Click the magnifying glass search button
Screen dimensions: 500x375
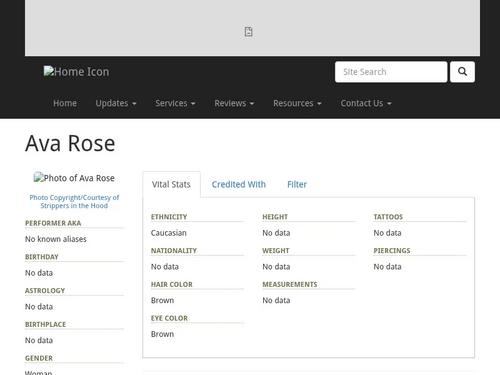point(462,72)
